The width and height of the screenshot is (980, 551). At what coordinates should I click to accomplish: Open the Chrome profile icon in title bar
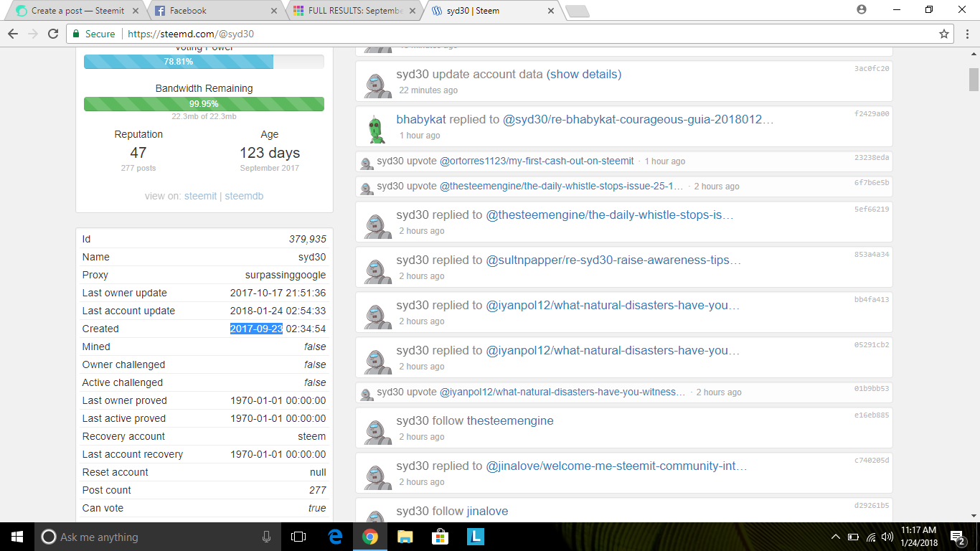862,9
